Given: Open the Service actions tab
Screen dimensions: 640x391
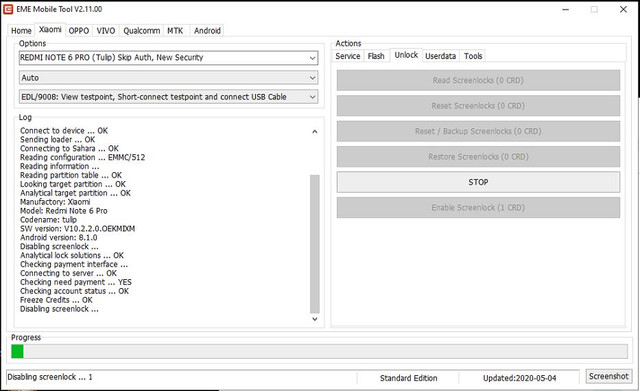Looking at the screenshot, I should [x=348, y=56].
